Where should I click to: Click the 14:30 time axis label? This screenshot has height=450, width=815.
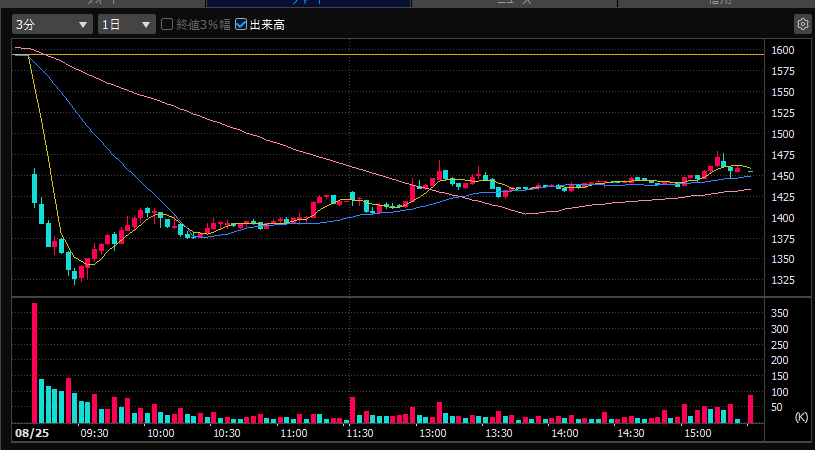click(631, 433)
